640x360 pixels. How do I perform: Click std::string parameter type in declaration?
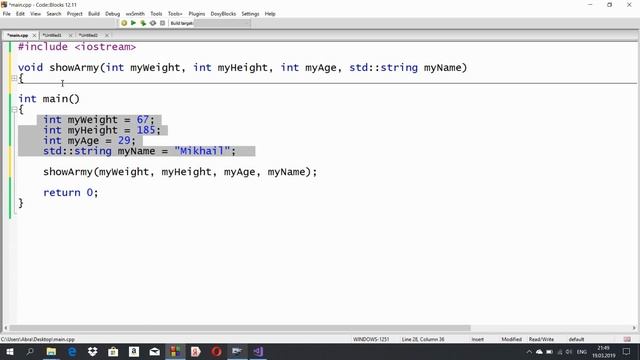pyautogui.click(x=383, y=67)
